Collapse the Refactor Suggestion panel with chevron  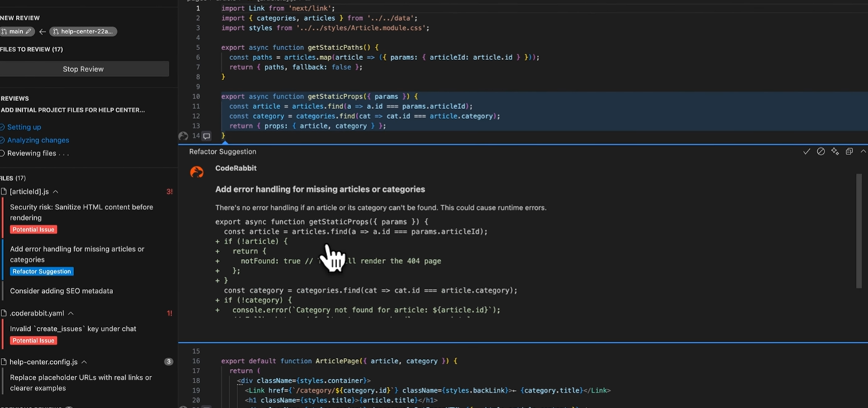pyautogui.click(x=863, y=152)
